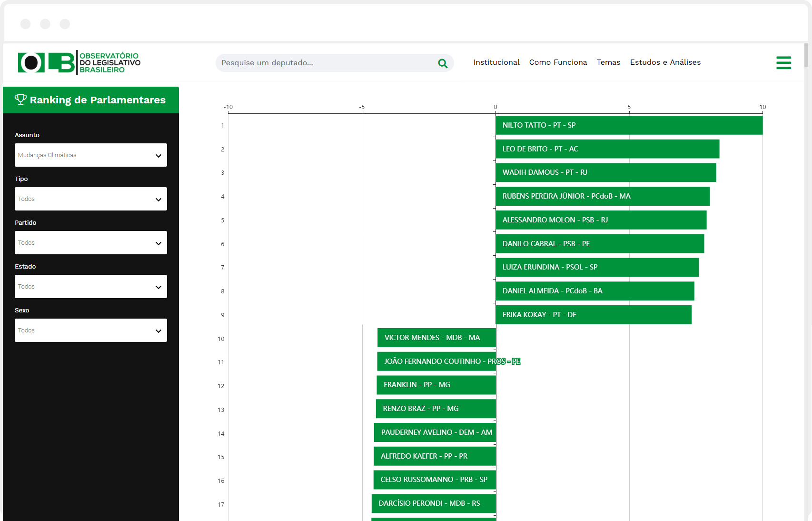812x521 pixels.
Task: Select Temas in the navigation
Action: pyautogui.click(x=608, y=62)
